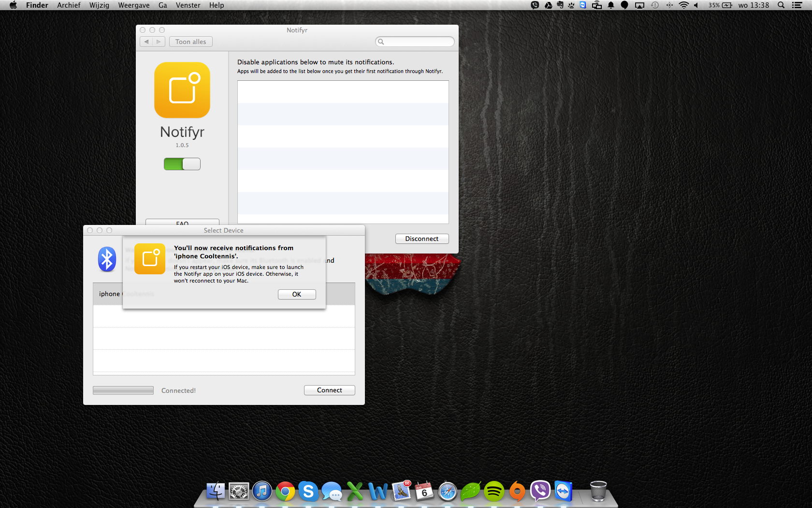Open Spotlight search
Screen dimensions: 812x508
pyautogui.click(x=781, y=5)
